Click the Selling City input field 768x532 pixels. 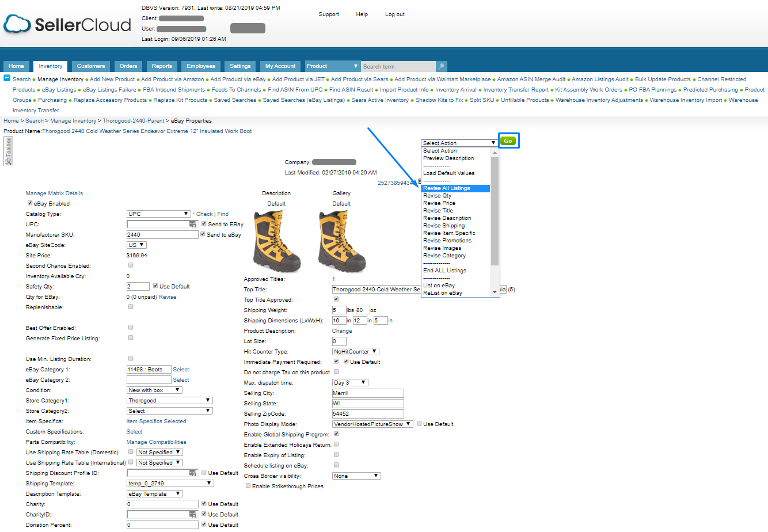click(x=368, y=393)
